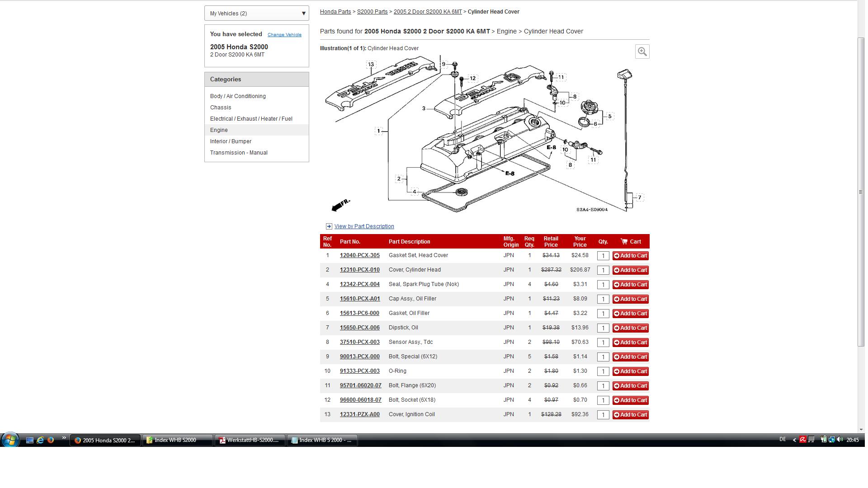This screenshot has width=868, height=488.
Task: Launch Firefox from quick launch bar
Action: tap(51, 440)
